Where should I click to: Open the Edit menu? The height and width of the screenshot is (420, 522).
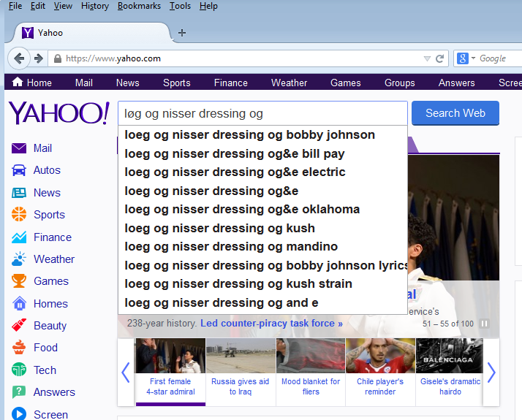pos(37,6)
